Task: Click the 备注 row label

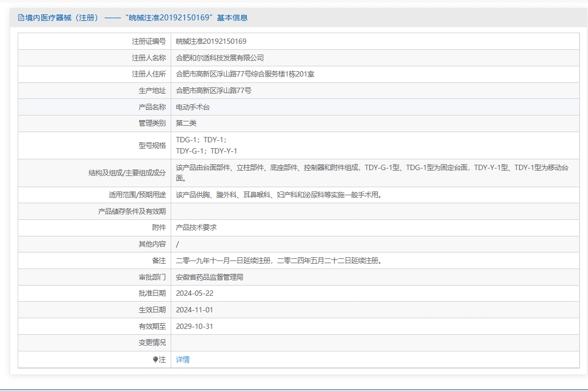Action: click(x=158, y=260)
